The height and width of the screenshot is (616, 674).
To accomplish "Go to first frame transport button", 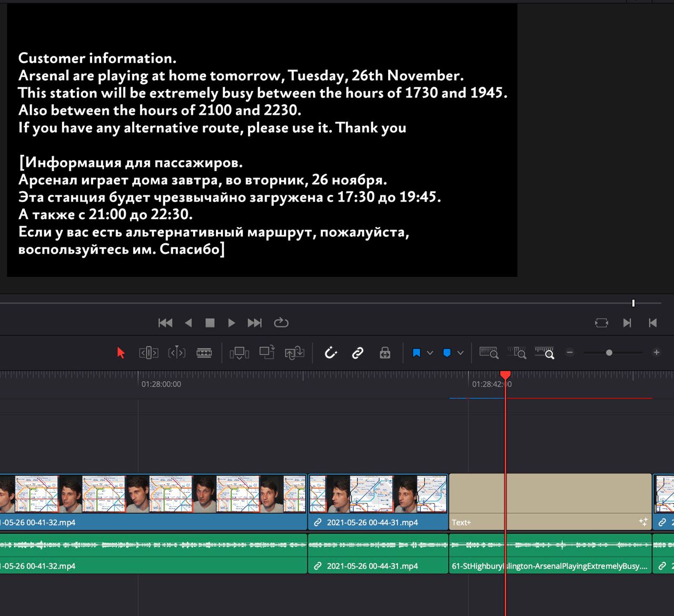I will tap(165, 323).
